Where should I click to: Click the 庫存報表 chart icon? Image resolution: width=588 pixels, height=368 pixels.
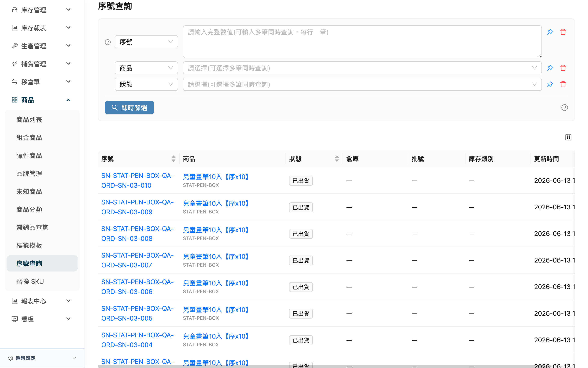pos(14,28)
